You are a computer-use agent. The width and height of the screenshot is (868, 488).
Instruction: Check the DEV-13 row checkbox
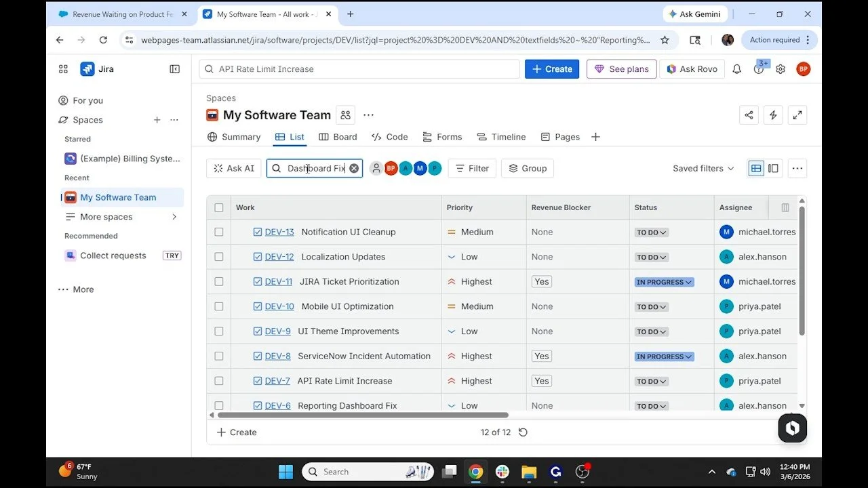(218, 232)
